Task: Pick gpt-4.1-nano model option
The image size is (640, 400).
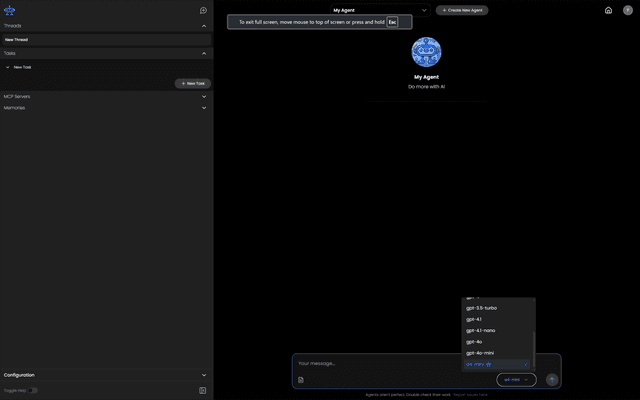Action: 480,331
